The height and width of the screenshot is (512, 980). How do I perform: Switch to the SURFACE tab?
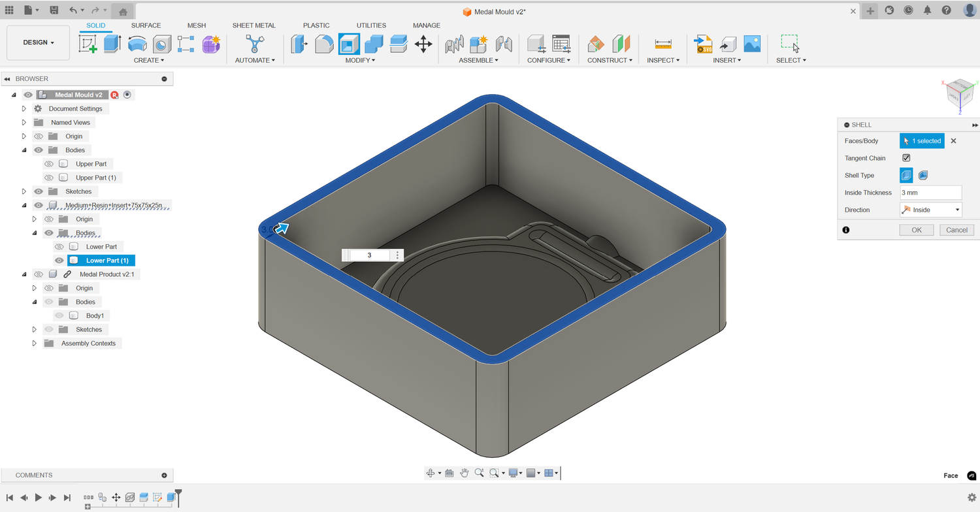point(146,25)
